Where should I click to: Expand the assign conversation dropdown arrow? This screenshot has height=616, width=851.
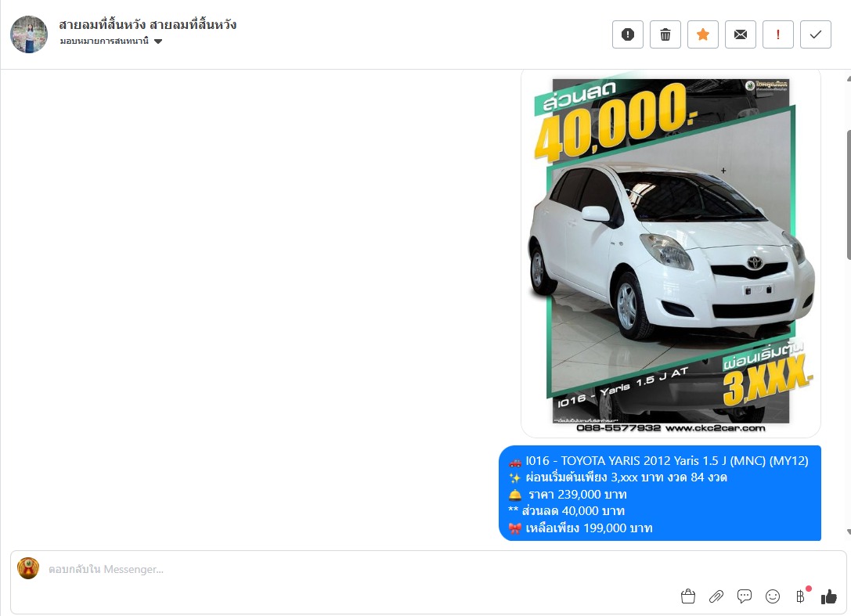(158, 41)
